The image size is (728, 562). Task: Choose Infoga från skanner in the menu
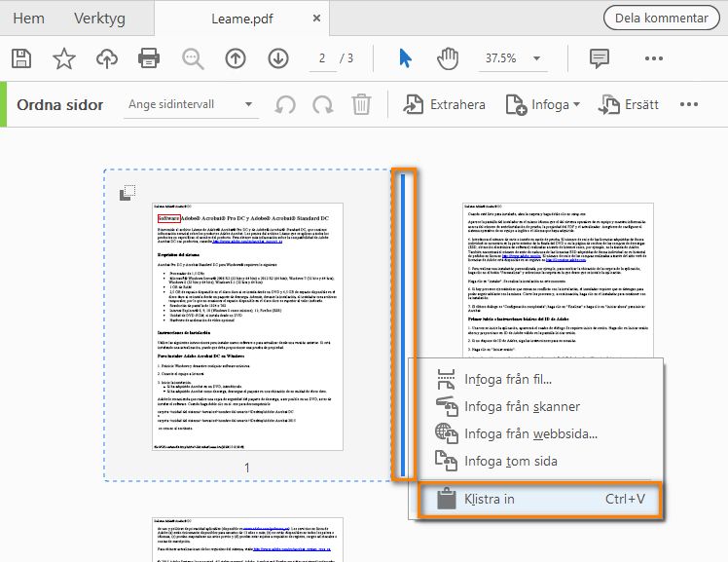coord(536,406)
